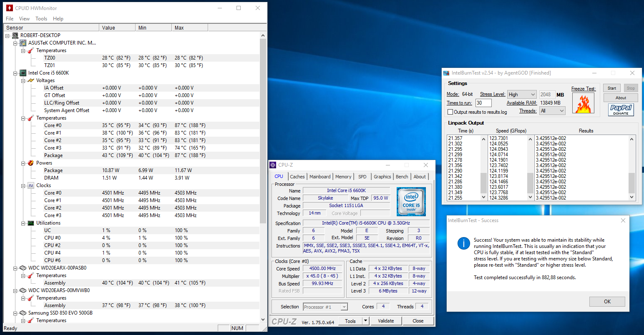Switch to the Bench tab in CPU-Z
Screen dimensions: 644x335
point(402,177)
